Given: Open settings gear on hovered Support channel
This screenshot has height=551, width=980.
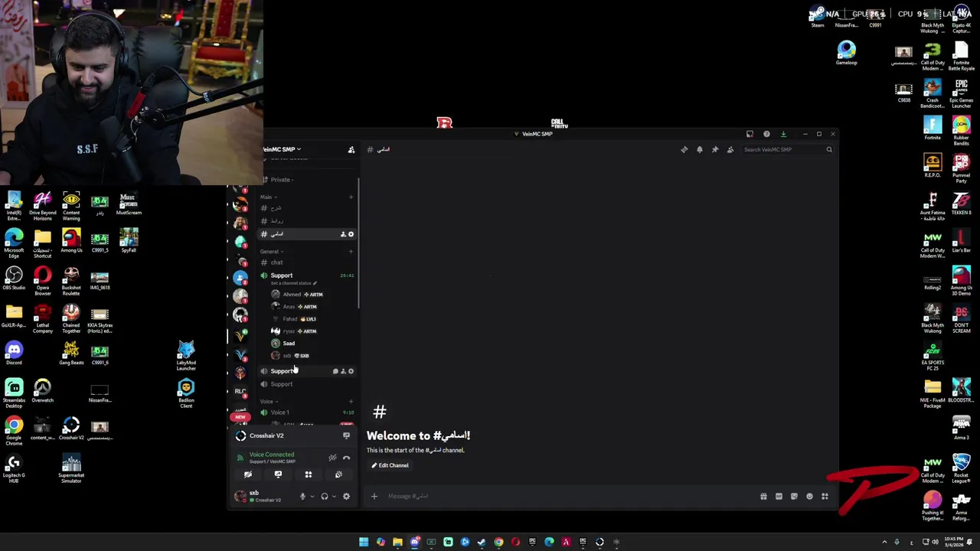Looking at the screenshot, I should coord(351,371).
